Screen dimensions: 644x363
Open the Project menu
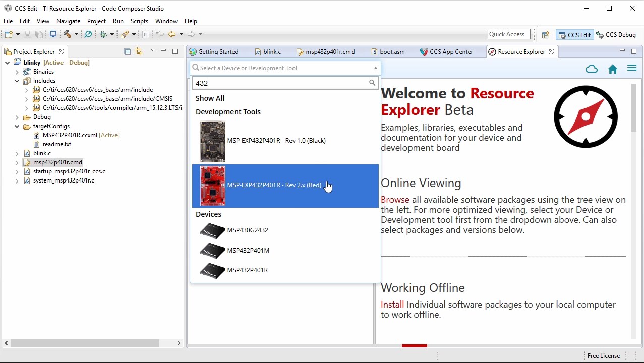tap(96, 21)
